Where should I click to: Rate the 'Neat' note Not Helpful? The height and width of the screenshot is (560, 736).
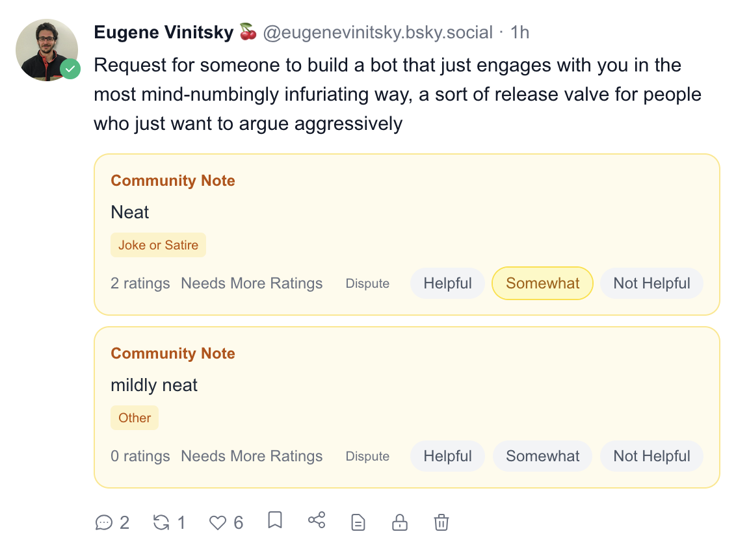point(651,283)
